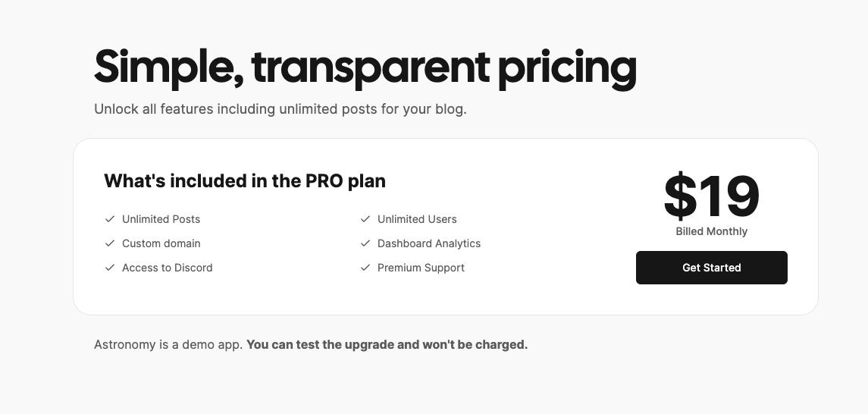Click the checkmark beside Premium Support
Screen dimensions: 868x414
[x=365, y=268]
